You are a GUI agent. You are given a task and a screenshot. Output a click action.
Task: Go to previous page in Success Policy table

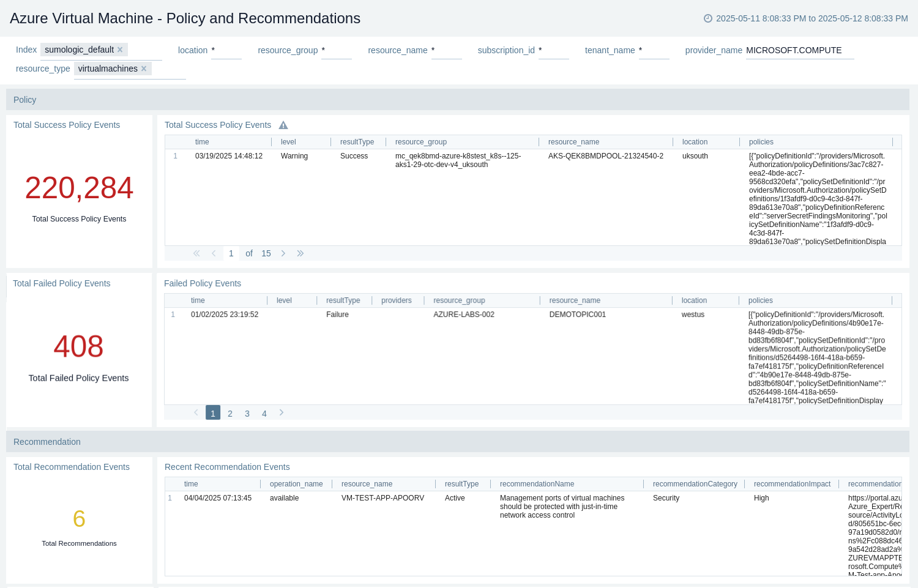point(214,253)
